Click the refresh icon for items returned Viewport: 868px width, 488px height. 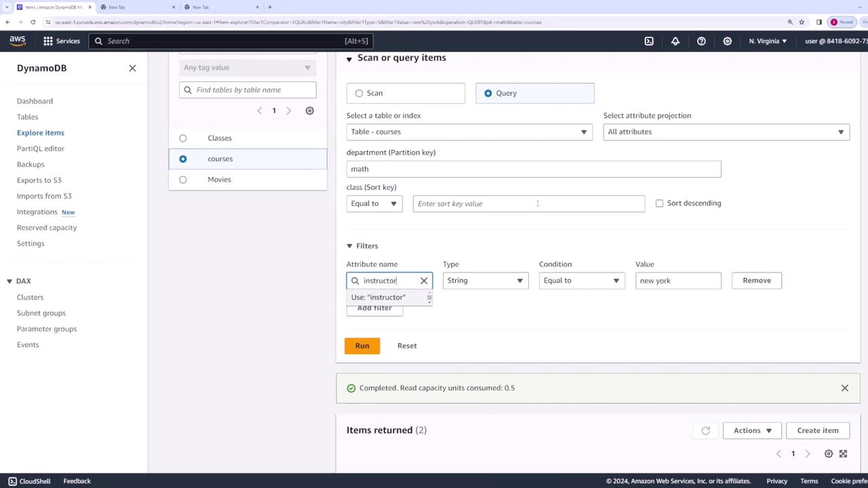point(705,430)
